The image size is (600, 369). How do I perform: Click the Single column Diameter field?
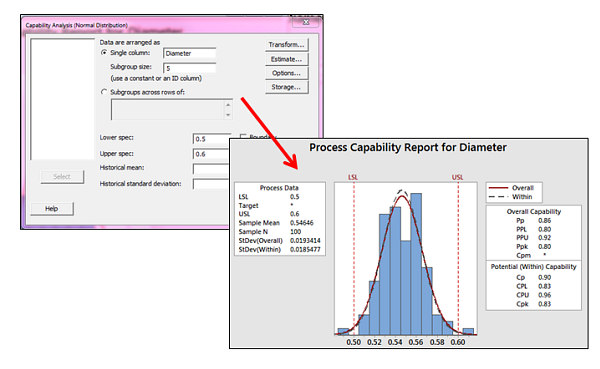(189, 53)
